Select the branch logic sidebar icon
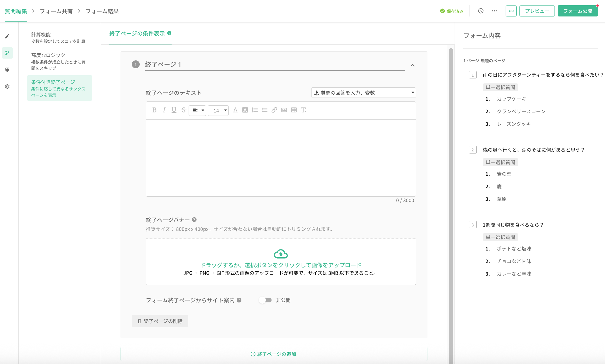Image resolution: width=605 pixels, height=364 pixels. tap(7, 53)
